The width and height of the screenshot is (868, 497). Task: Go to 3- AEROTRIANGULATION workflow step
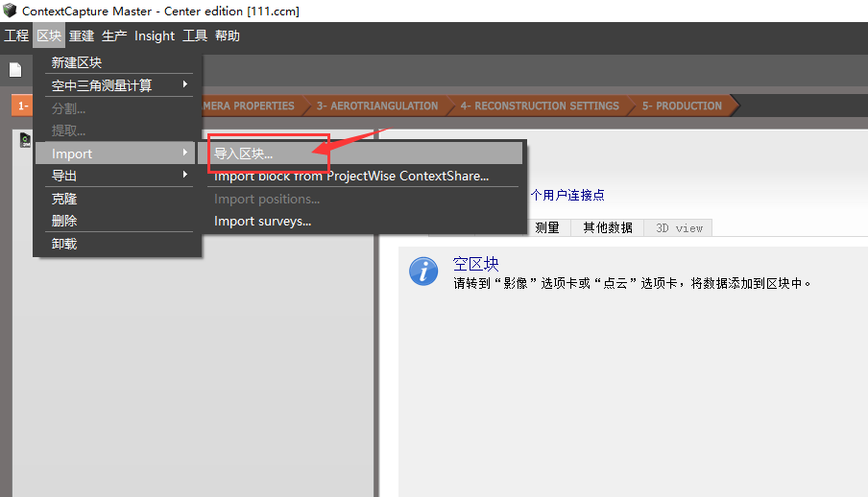pos(377,106)
